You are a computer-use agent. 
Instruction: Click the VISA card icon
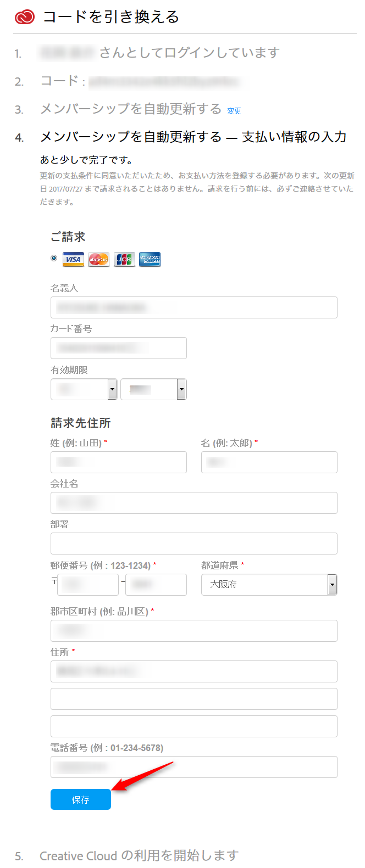tap(73, 259)
